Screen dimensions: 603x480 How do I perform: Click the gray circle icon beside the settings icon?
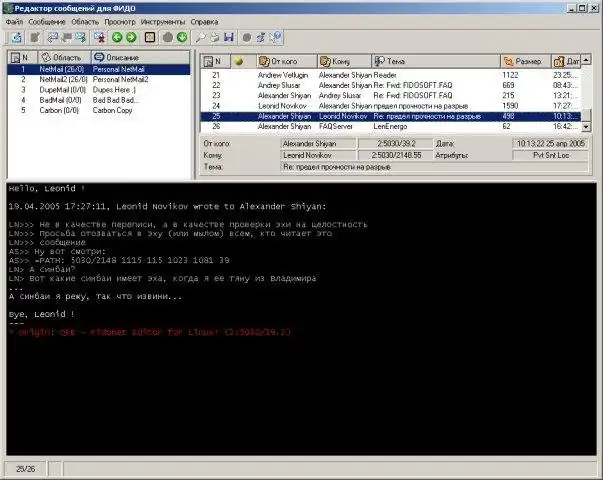click(247, 37)
